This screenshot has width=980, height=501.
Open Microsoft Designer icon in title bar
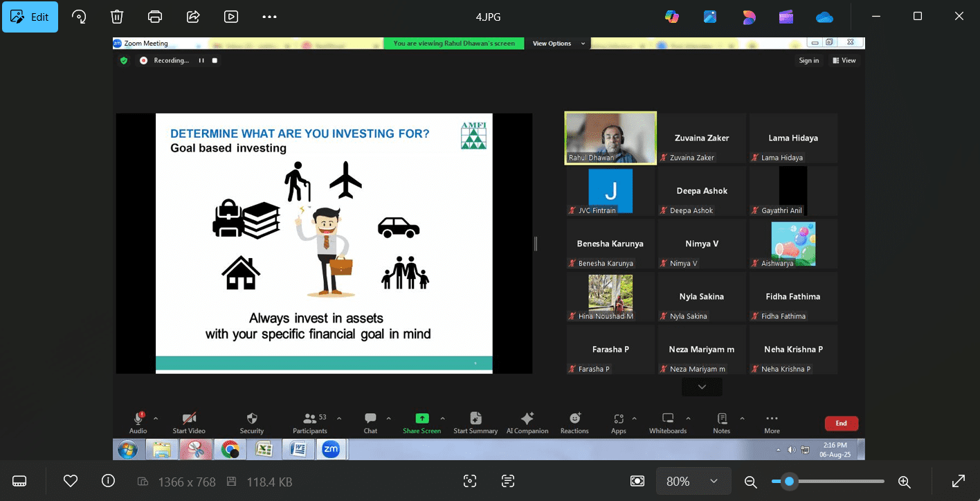748,17
